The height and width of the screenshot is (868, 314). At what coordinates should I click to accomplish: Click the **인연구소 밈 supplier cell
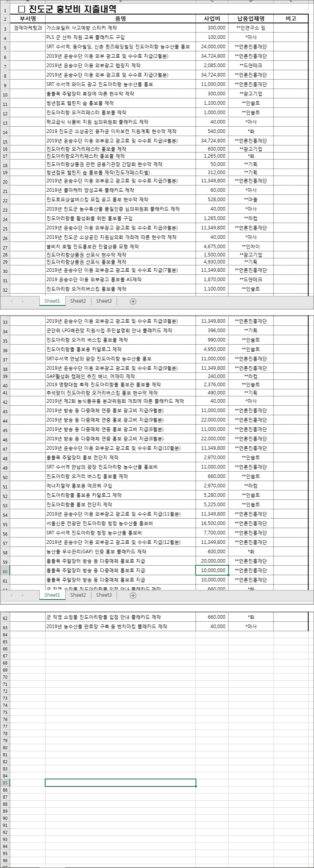[x=251, y=28]
